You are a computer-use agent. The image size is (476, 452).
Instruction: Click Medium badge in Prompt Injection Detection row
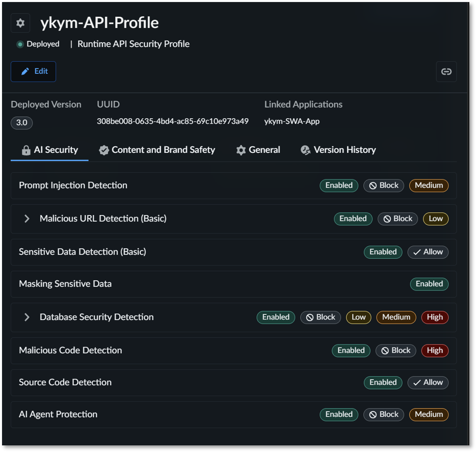[429, 185]
